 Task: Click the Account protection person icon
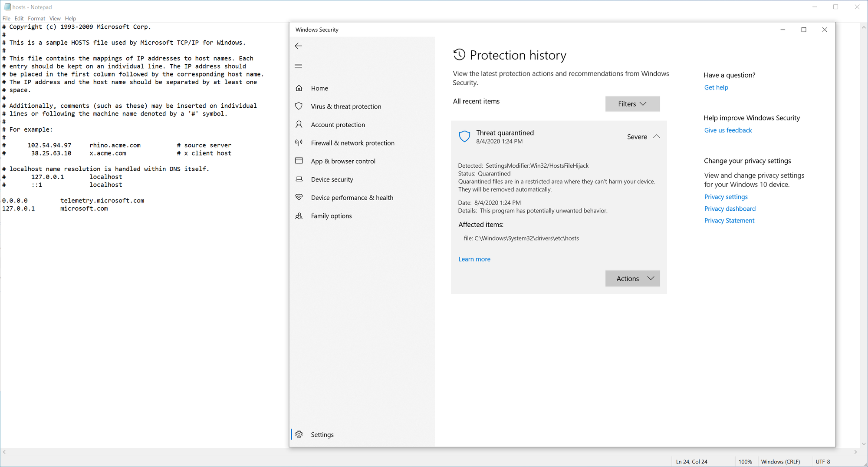coord(299,125)
